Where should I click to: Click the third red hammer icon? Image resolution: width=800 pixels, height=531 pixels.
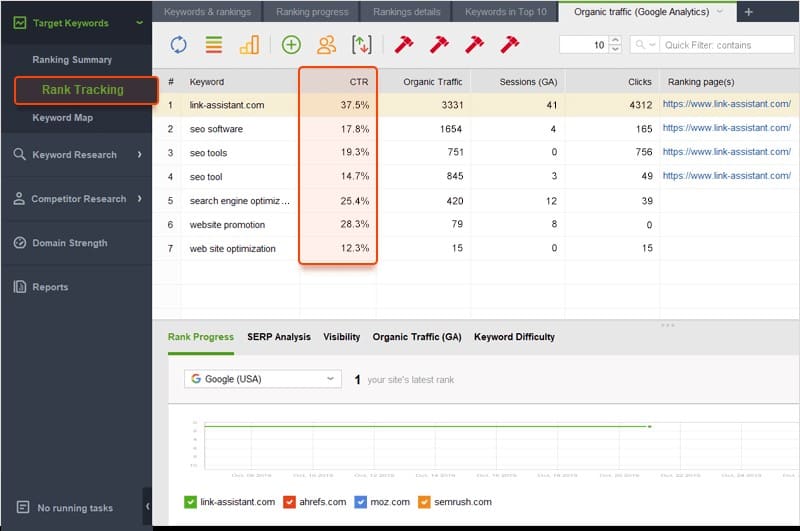[x=474, y=45]
